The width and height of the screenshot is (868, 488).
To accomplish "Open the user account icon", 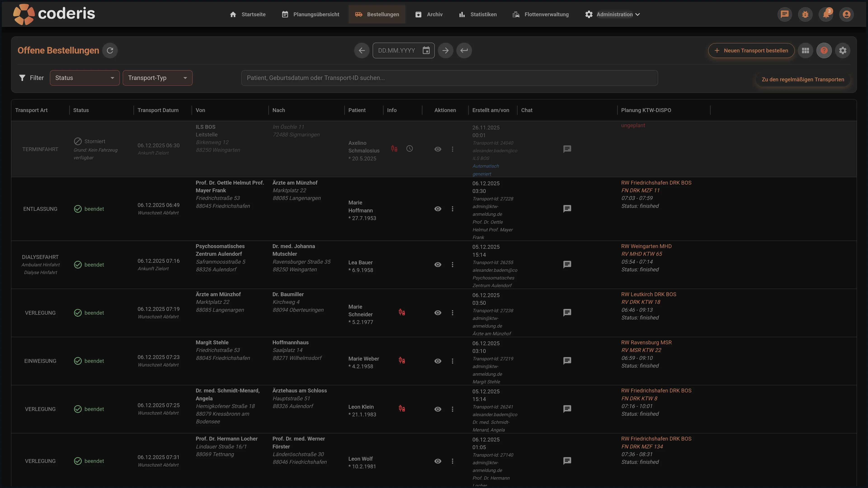I will 847,14.
